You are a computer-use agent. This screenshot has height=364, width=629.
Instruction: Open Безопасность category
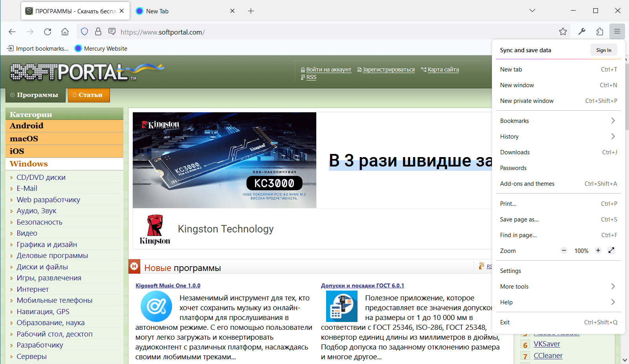[39, 222]
